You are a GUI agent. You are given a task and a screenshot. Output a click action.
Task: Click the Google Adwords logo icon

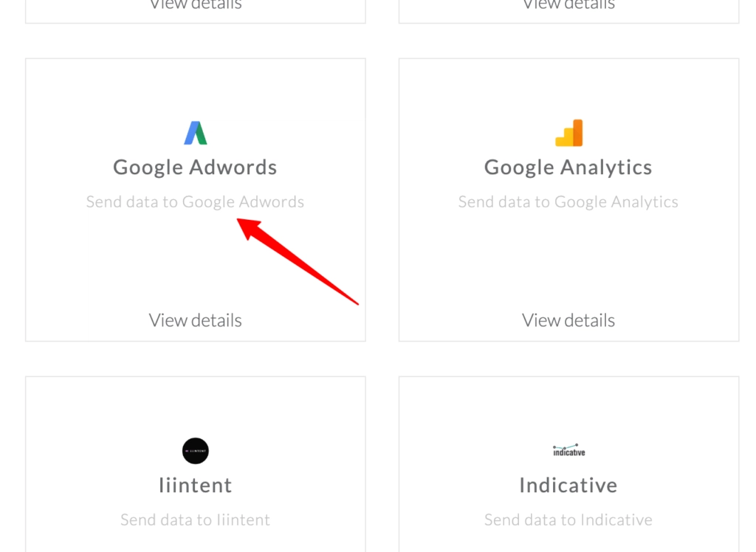pos(195,131)
